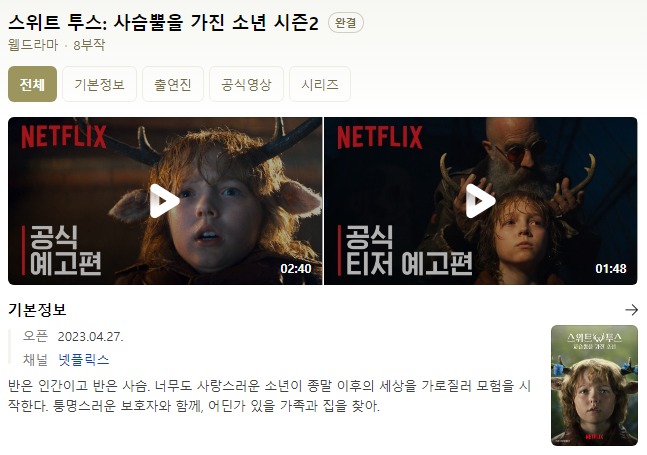Open the 시리즈 tab
This screenshot has height=455, width=647.
(x=320, y=84)
